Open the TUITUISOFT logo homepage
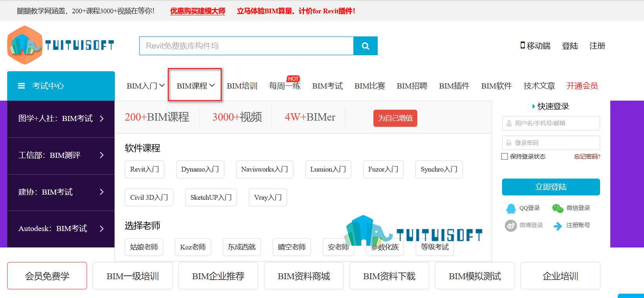This screenshot has height=298, width=644. (61, 45)
